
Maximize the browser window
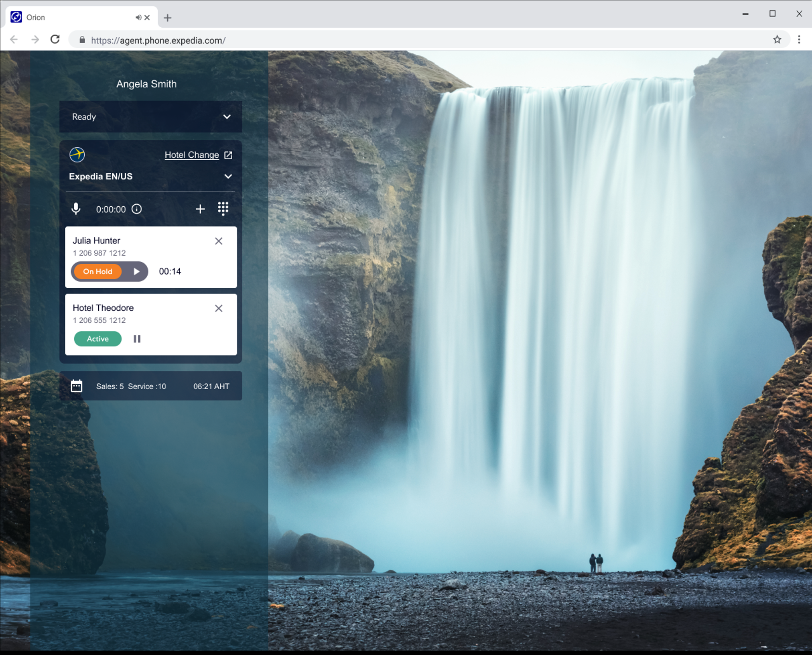coord(772,14)
